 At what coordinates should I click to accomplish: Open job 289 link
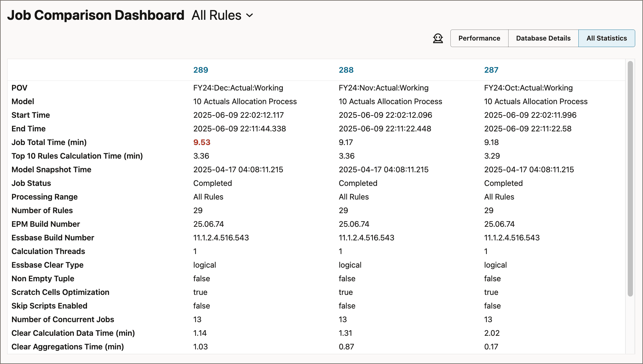(x=200, y=70)
